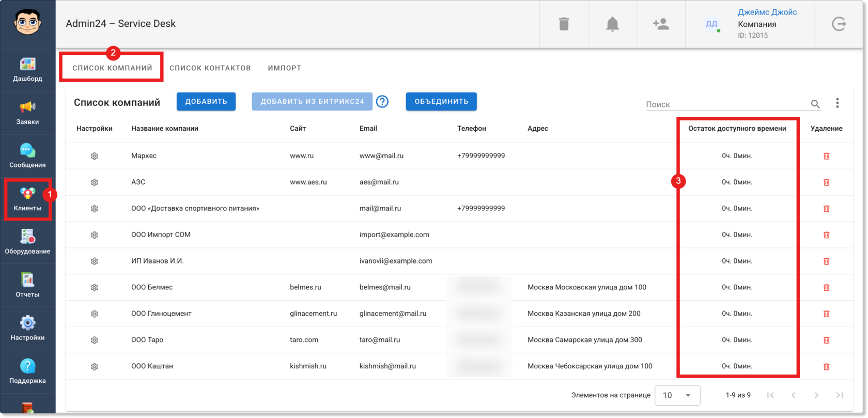The height and width of the screenshot is (418, 868).
Task: Open the Оборудование section
Action: pyautogui.click(x=27, y=242)
